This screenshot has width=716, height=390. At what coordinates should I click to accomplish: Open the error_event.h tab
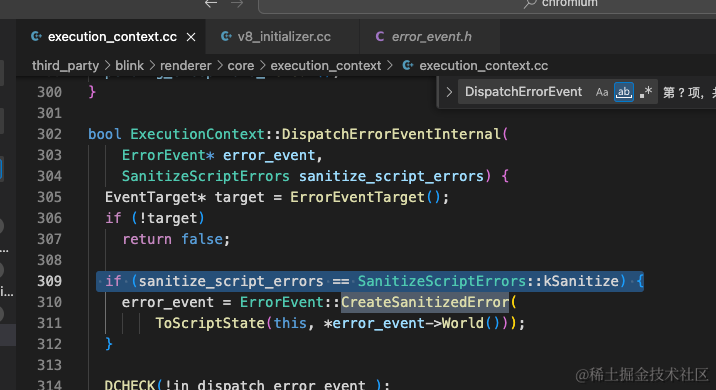(431, 37)
